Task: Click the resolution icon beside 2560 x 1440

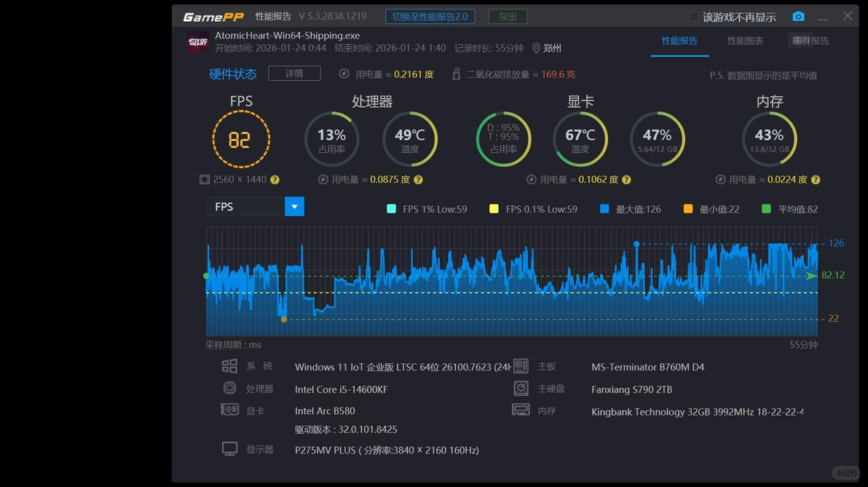Action: point(205,179)
